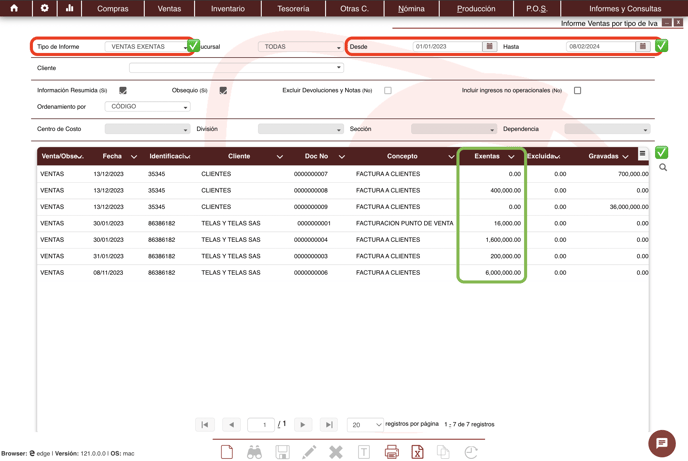Click the page number input field
Image resolution: width=688 pixels, height=461 pixels.
point(261,425)
